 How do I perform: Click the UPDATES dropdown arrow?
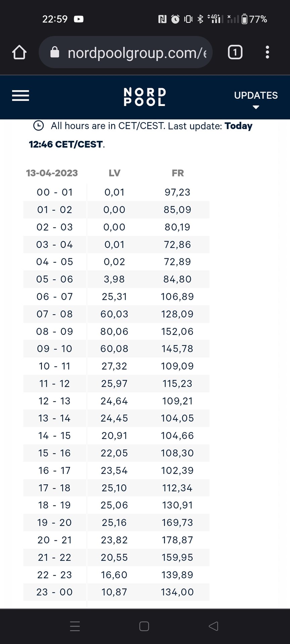(x=256, y=107)
